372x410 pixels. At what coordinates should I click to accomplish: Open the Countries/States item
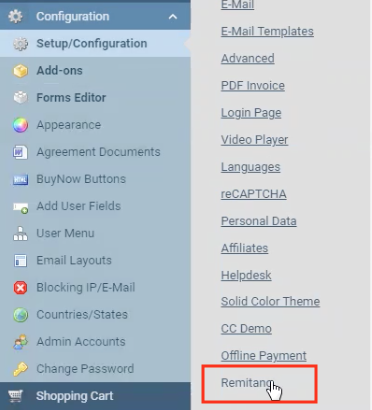(82, 314)
